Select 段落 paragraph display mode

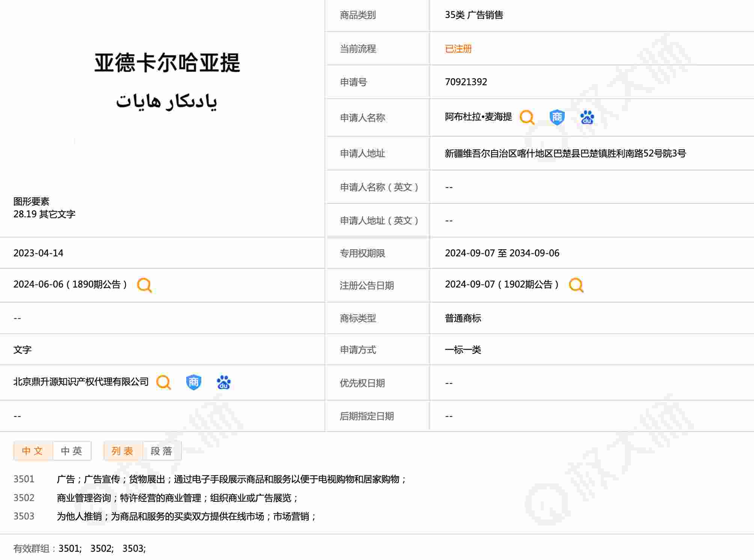tap(162, 451)
